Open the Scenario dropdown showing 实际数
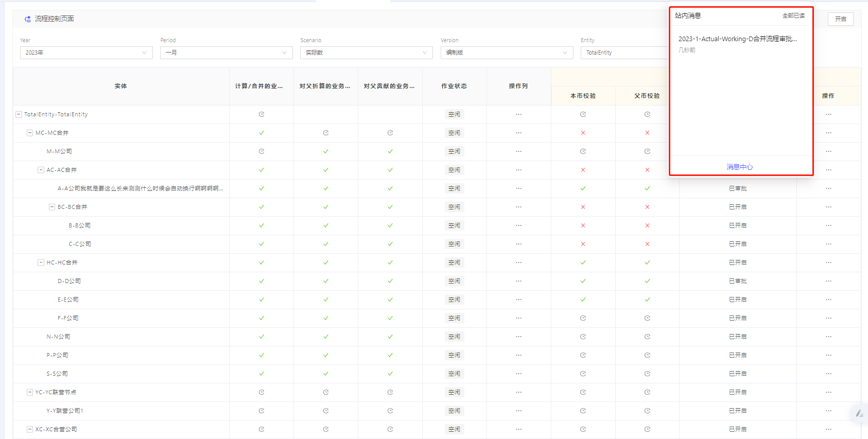Image resolution: width=868 pixels, height=439 pixels. tap(366, 52)
